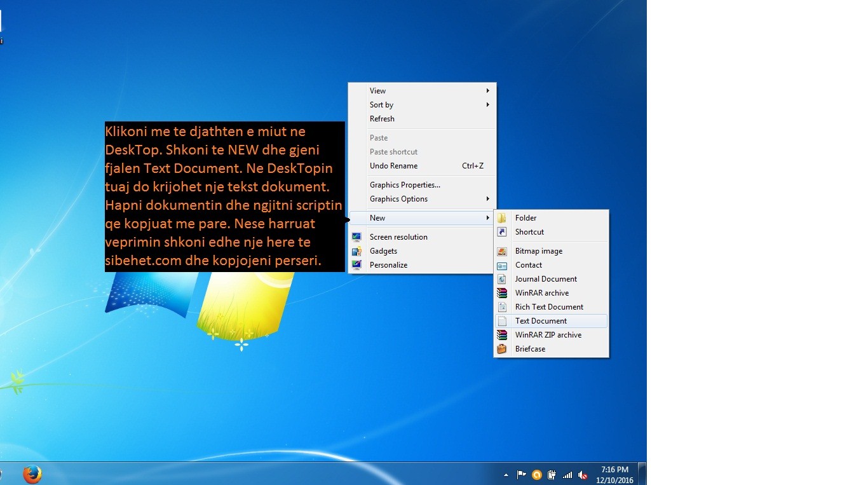Launch Firefox from the taskbar

point(32,474)
